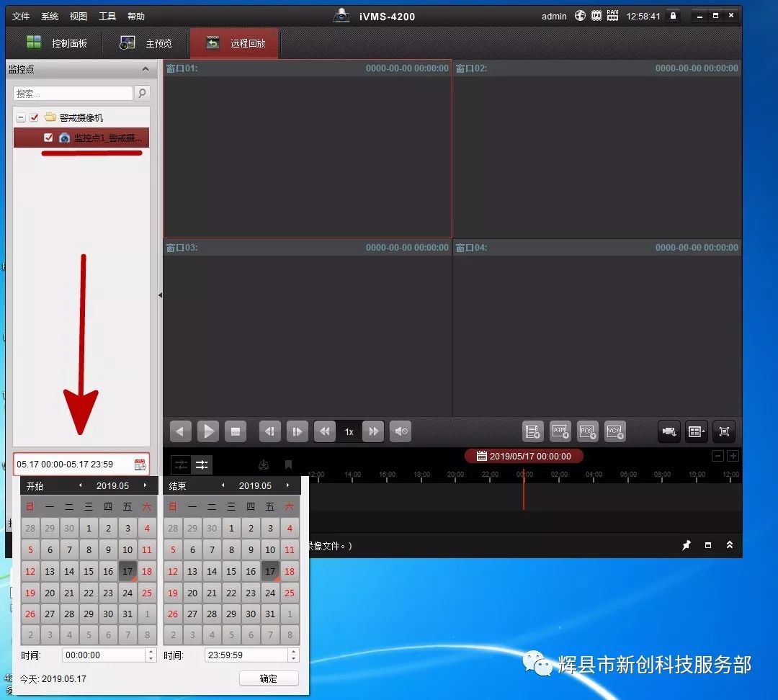Click the timeline at the 18:00 mark

tap(421, 477)
